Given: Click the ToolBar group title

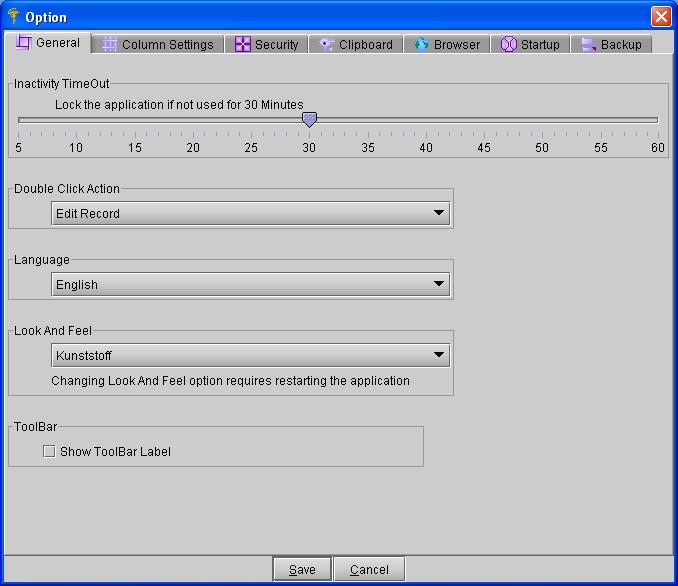Looking at the screenshot, I should [x=35, y=427].
